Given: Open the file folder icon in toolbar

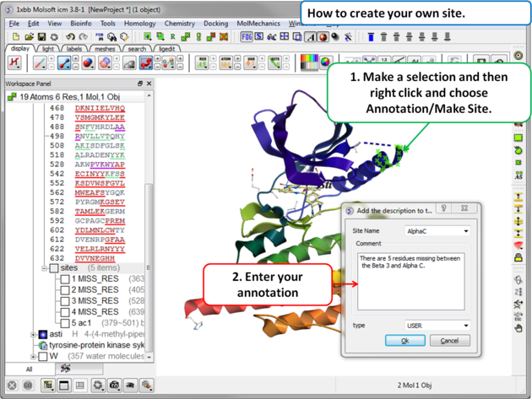Looking at the screenshot, I should pyautogui.click(x=30, y=37).
